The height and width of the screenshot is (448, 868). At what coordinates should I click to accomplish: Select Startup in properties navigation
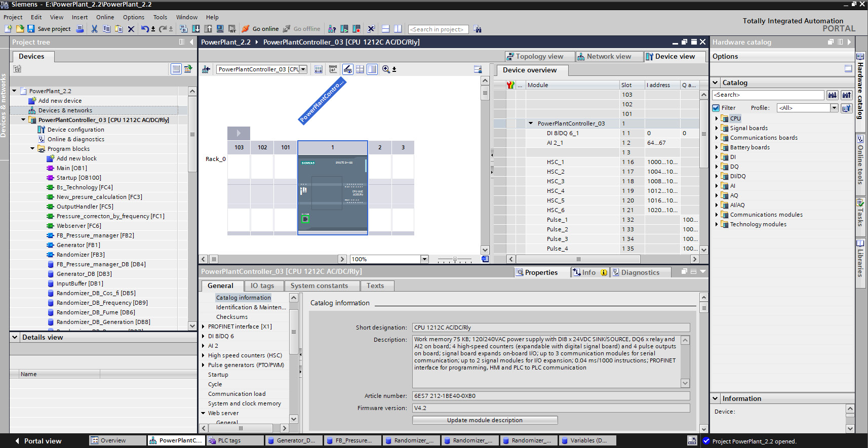[x=218, y=375]
